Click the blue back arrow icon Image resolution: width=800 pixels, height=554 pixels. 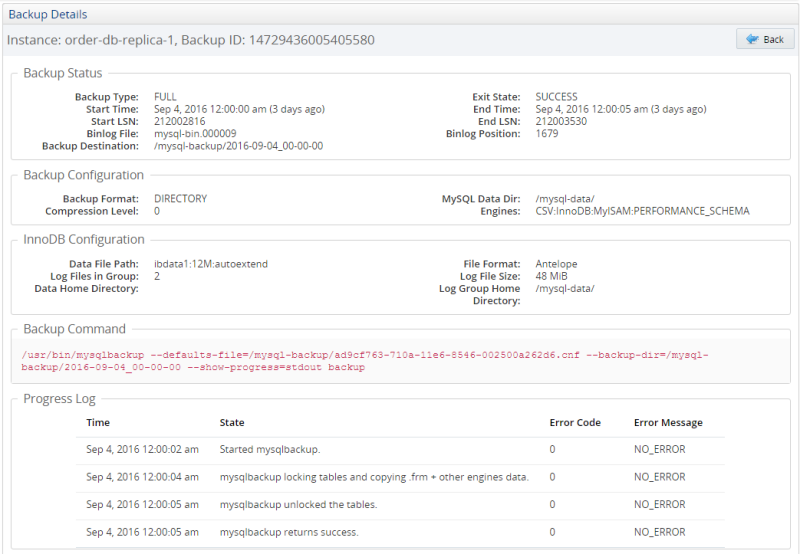(752, 39)
